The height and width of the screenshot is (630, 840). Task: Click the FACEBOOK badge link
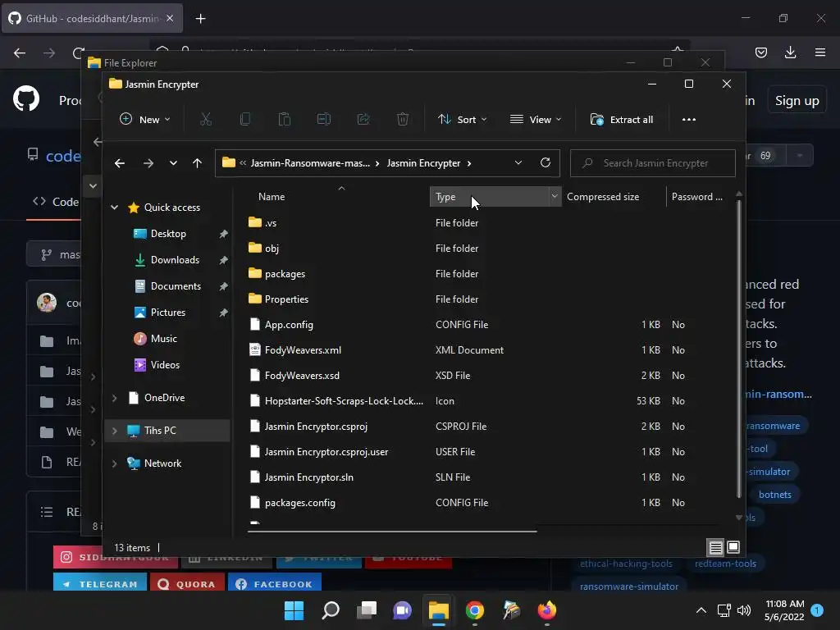click(274, 584)
